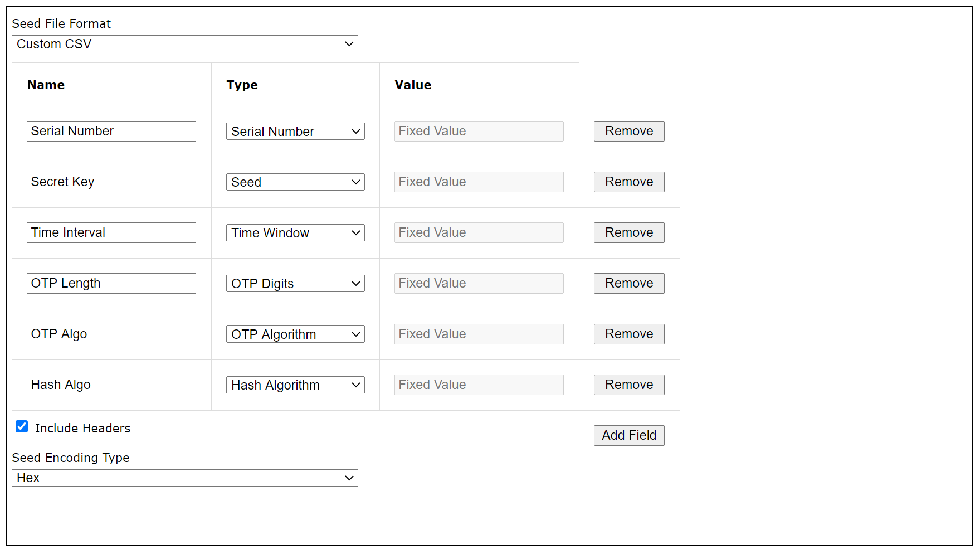This screenshot has width=980, height=554.
Task: Open the Seed File Format dropdown
Action: (x=184, y=44)
